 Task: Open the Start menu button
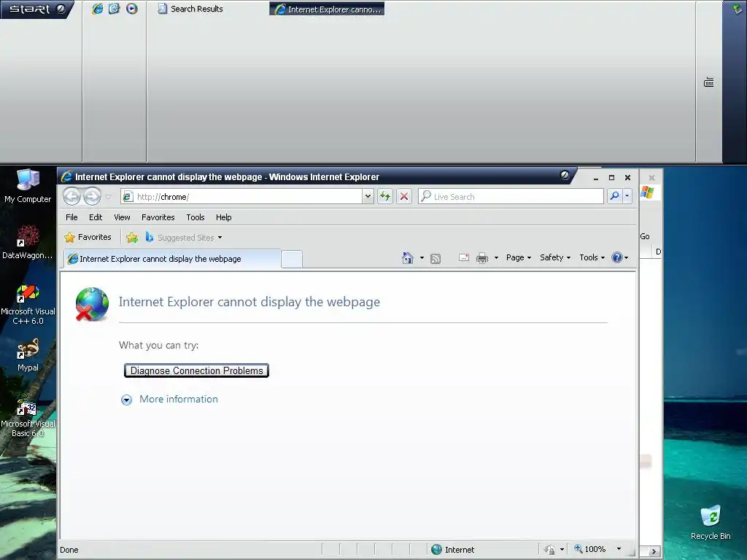[36, 9]
